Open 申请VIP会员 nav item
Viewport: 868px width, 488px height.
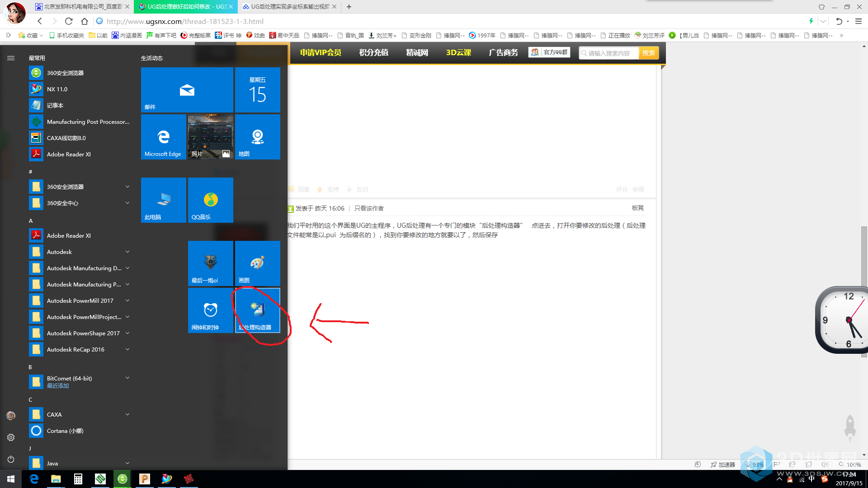click(321, 53)
